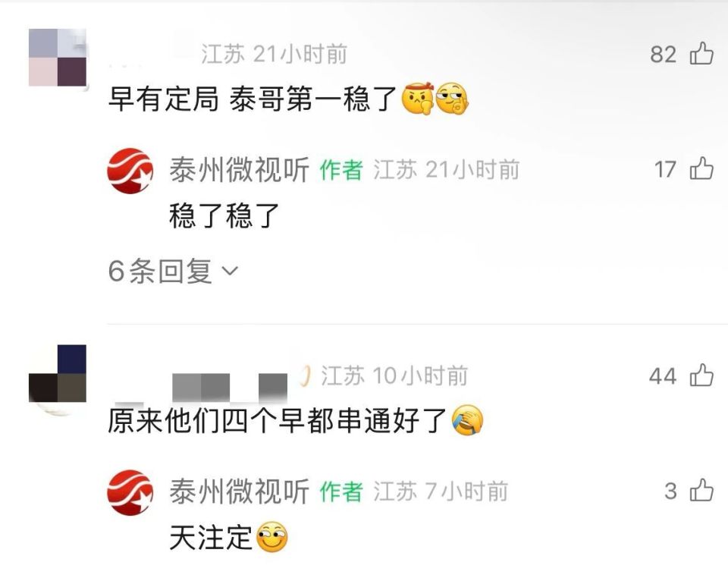Tap the 82 like count number
The image size is (728, 581).
(663, 55)
